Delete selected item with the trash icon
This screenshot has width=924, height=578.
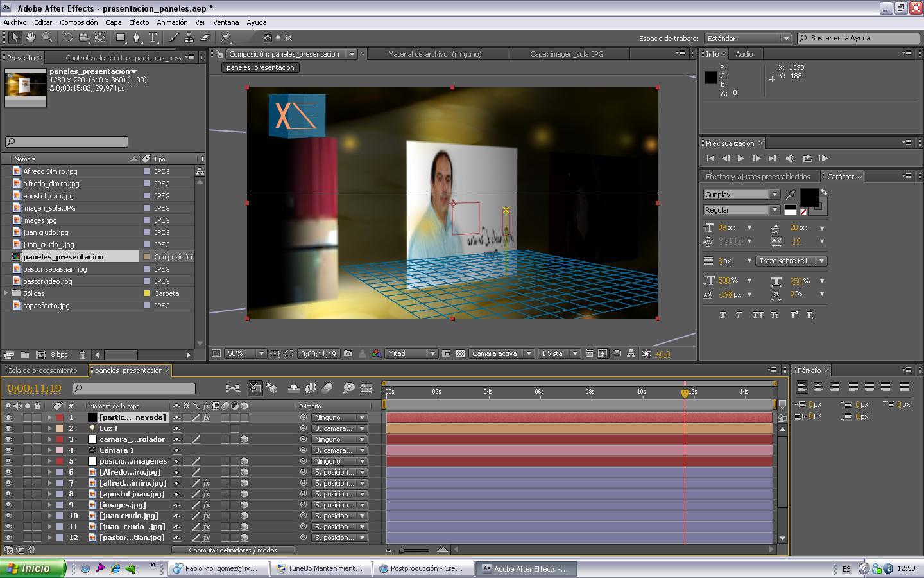click(x=82, y=355)
